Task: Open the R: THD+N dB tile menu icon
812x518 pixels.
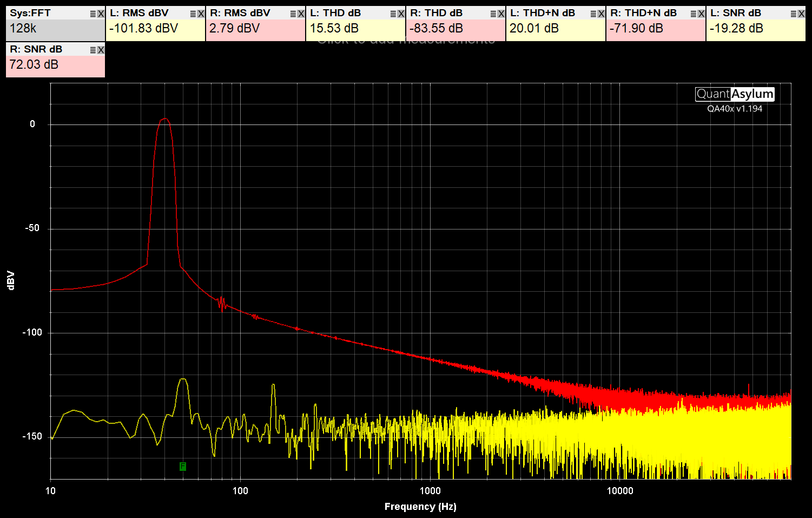Action: pyautogui.click(x=694, y=14)
